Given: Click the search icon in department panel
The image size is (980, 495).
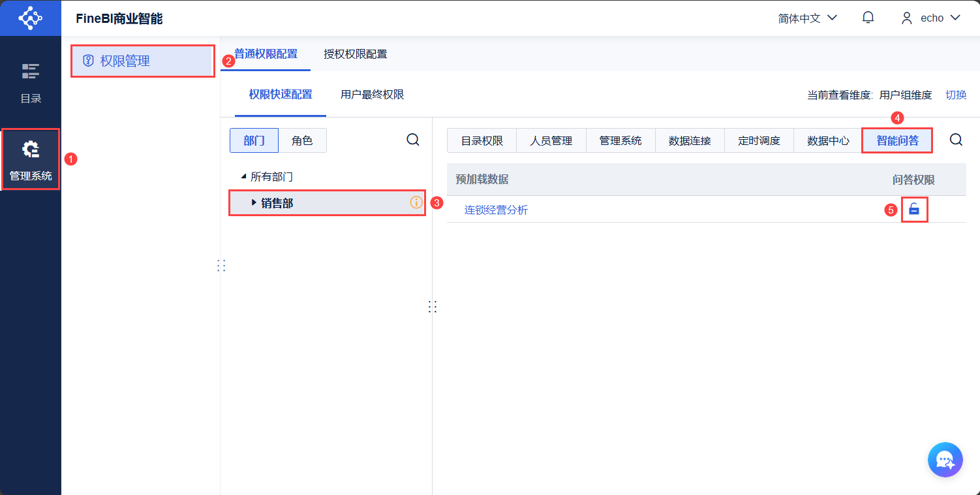Looking at the screenshot, I should coord(413,140).
